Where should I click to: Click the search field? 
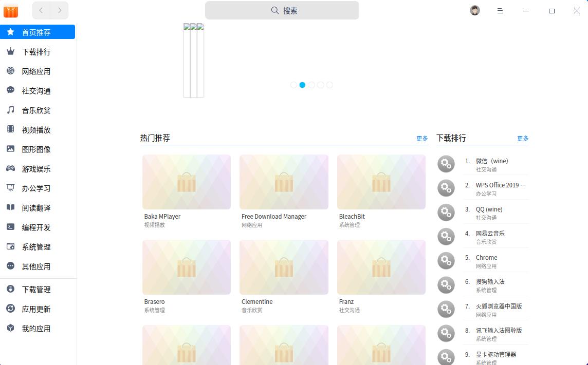coord(282,10)
